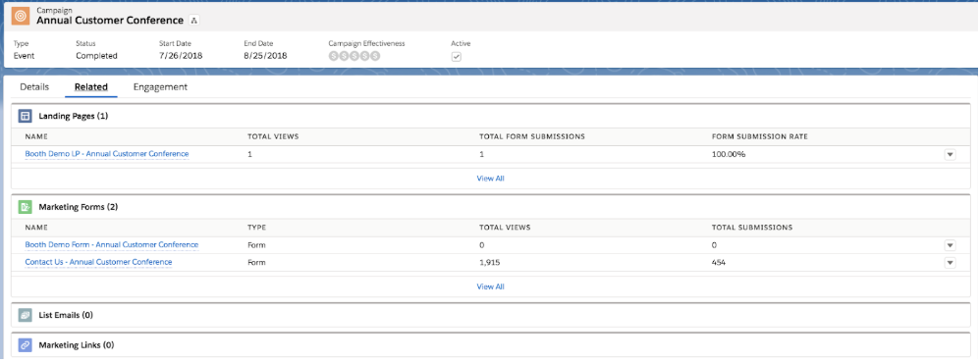
Task: Open Contact Us - Annual Customer Conference link
Action: pos(99,262)
